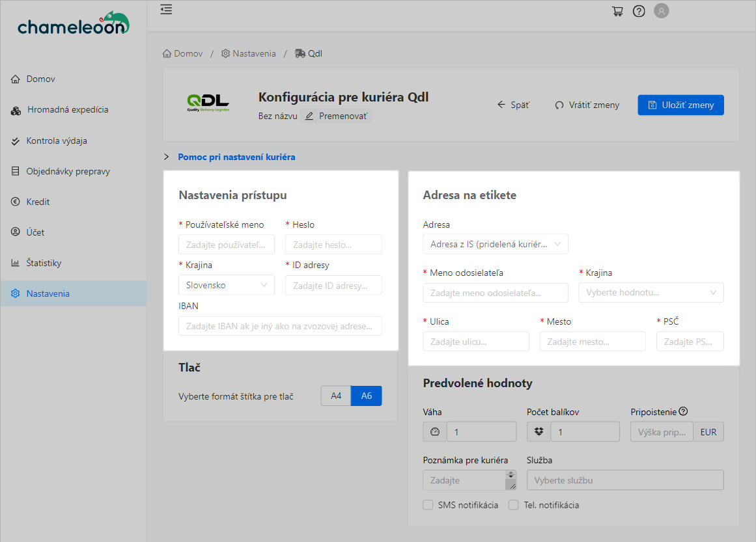Collapse sidebar using the menu fold icon
The width and height of the screenshot is (756, 542).
pos(166,10)
